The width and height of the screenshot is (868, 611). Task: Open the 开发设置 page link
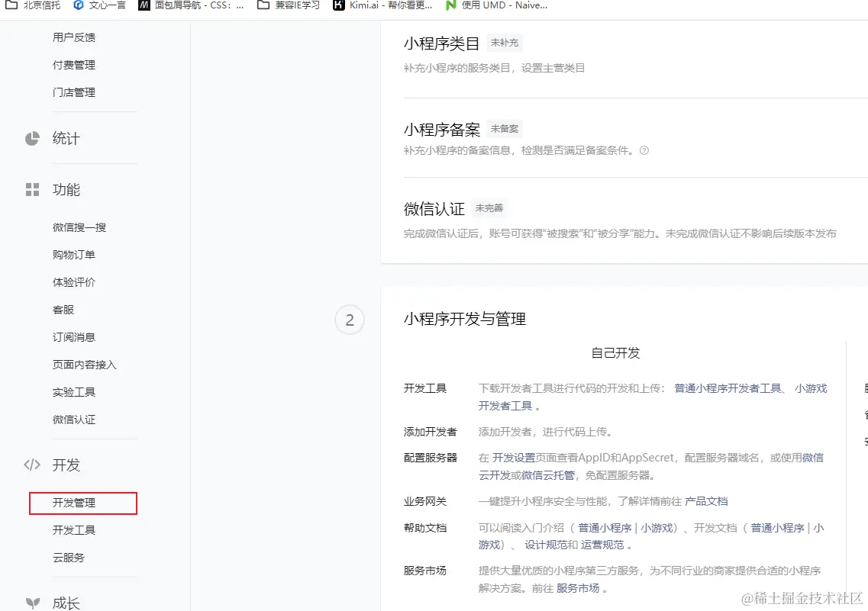click(514, 458)
